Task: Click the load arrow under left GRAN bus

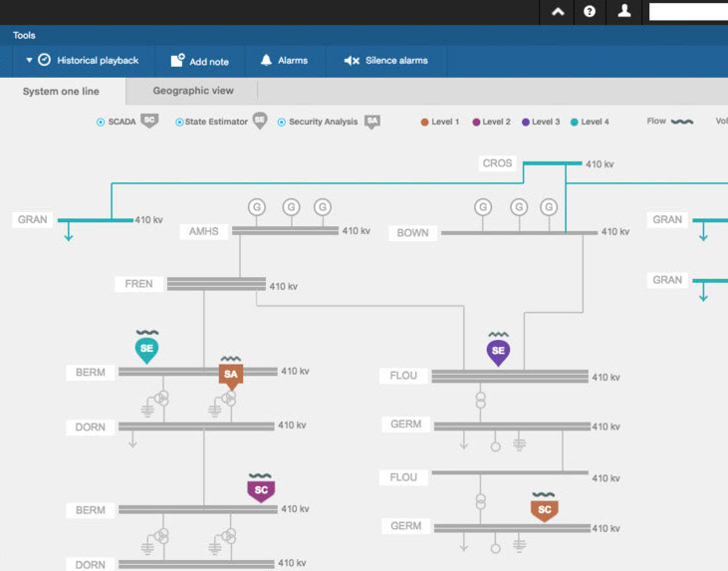Action: 69,231
